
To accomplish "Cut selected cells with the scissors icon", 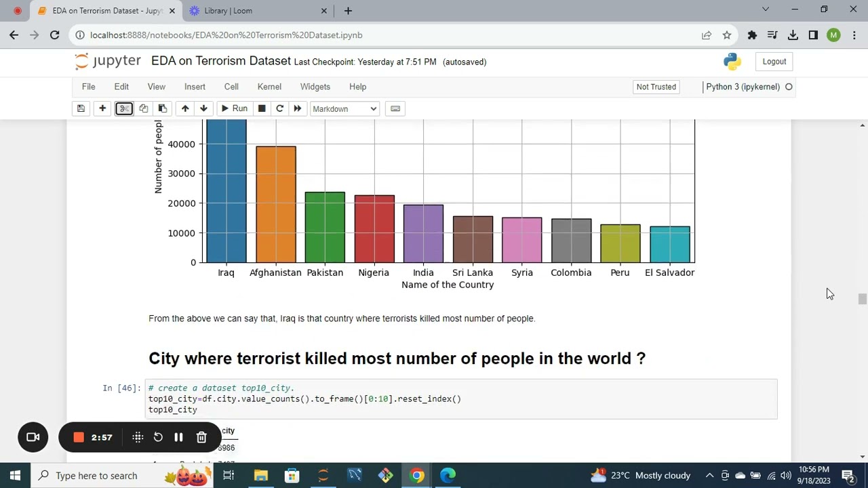I will [124, 108].
